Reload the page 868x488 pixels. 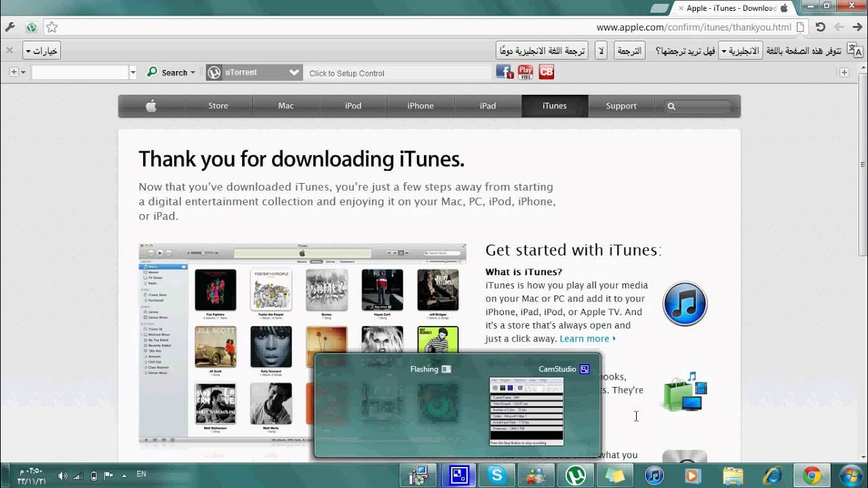821,27
